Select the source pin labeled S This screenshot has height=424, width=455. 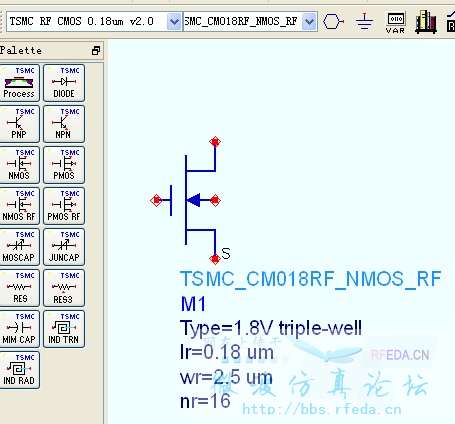pyautogui.click(x=215, y=259)
